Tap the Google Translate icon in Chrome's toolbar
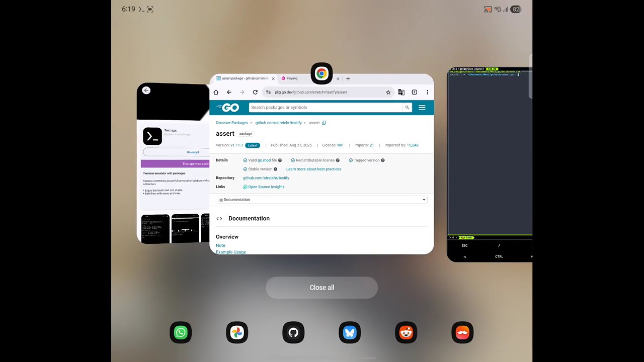This screenshot has width=644, height=362. tap(401, 92)
